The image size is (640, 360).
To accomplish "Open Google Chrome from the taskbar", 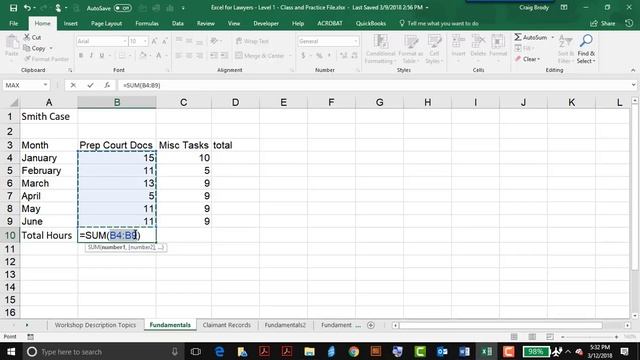I will 353,351.
